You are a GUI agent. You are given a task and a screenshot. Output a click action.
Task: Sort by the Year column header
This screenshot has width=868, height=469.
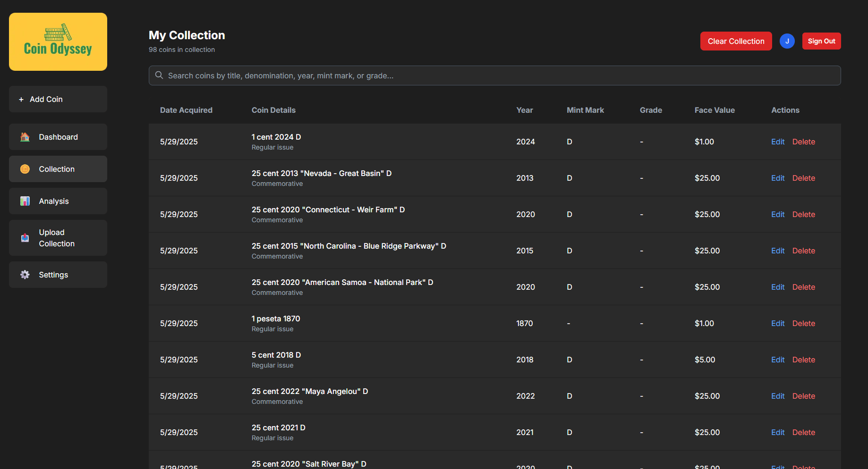[x=525, y=110]
